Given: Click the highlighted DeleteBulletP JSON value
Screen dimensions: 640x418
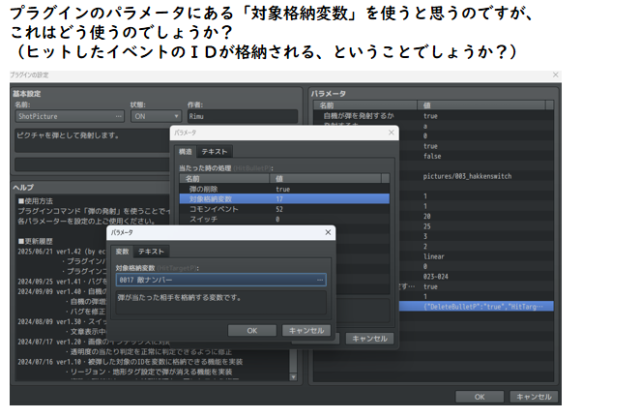Looking at the screenshot, I should coord(483,307).
